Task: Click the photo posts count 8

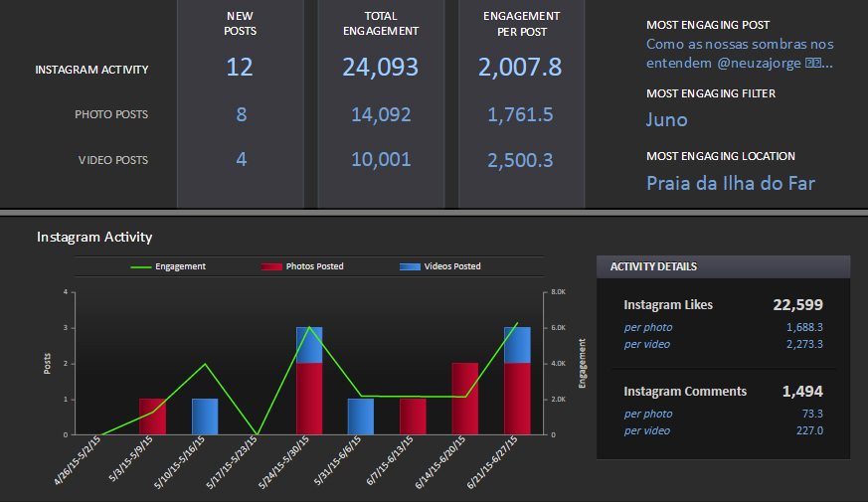Action: 241,114
